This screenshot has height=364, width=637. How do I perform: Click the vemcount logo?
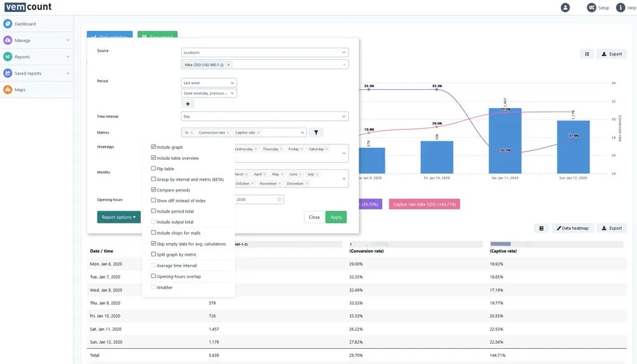pos(28,7)
